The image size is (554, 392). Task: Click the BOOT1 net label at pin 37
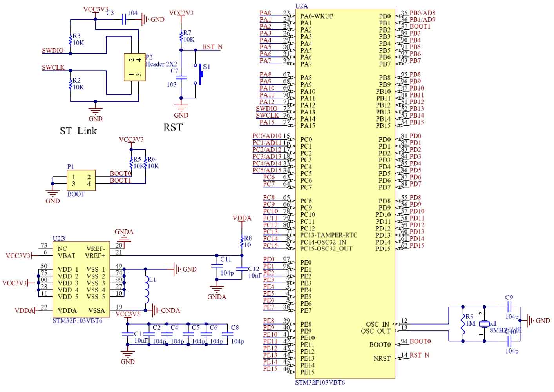coord(420,26)
